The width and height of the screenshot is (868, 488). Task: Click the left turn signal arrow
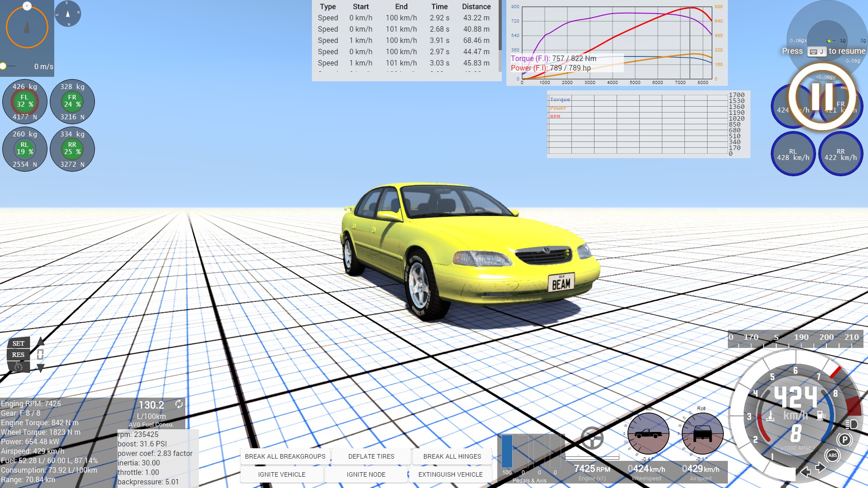click(805, 472)
